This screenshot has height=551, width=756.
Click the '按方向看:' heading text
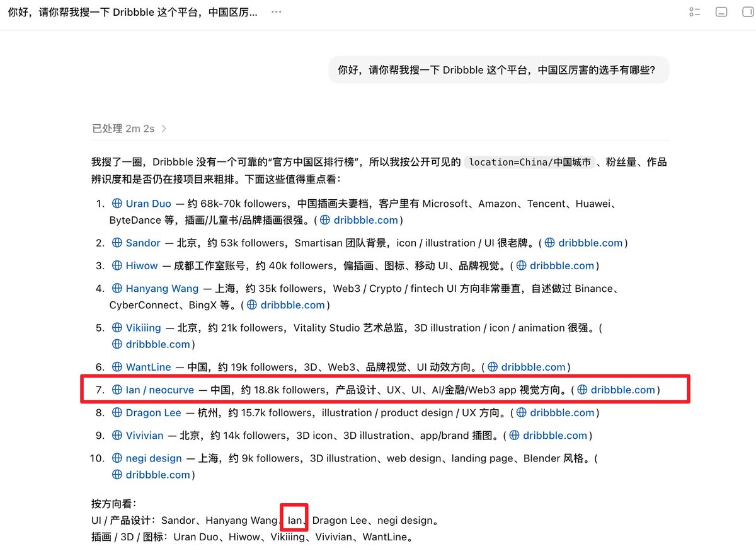[x=114, y=504]
